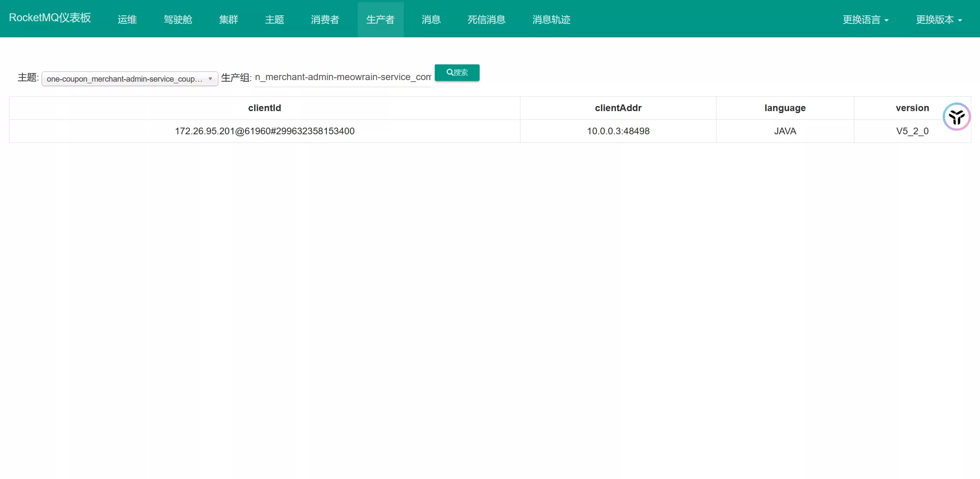Click the clientAddr value 10.0.0.3:48498

click(618, 131)
